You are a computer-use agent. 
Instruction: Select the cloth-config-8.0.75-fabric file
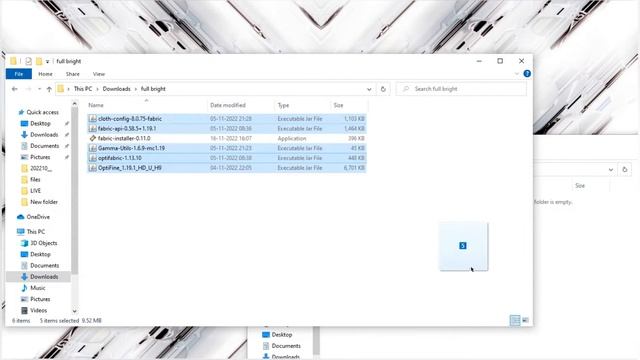click(x=227, y=119)
